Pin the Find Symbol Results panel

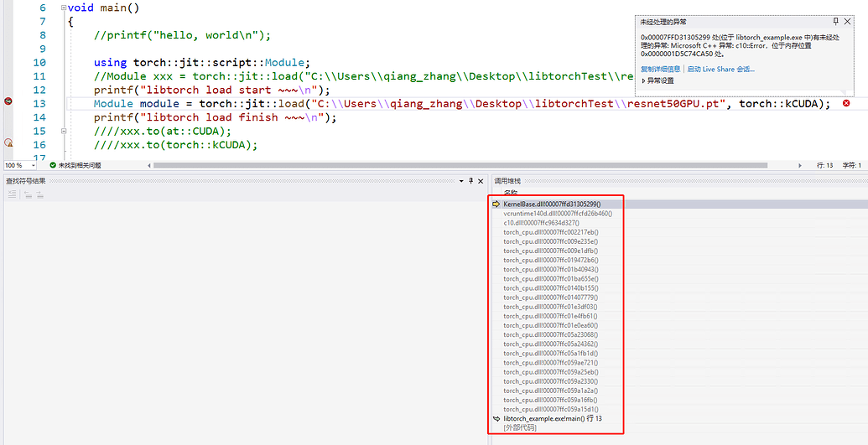click(470, 180)
